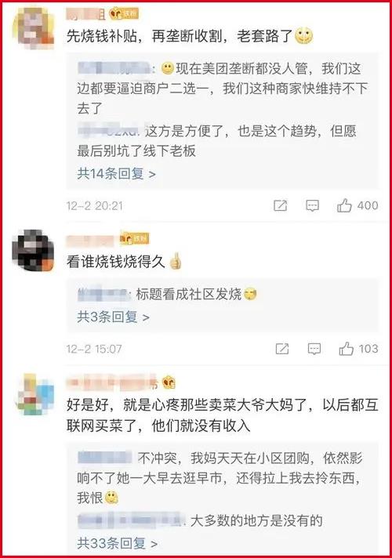The width and height of the screenshot is (392, 558).
Task: Expand 共14条回复 replies
Action: (x=117, y=174)
